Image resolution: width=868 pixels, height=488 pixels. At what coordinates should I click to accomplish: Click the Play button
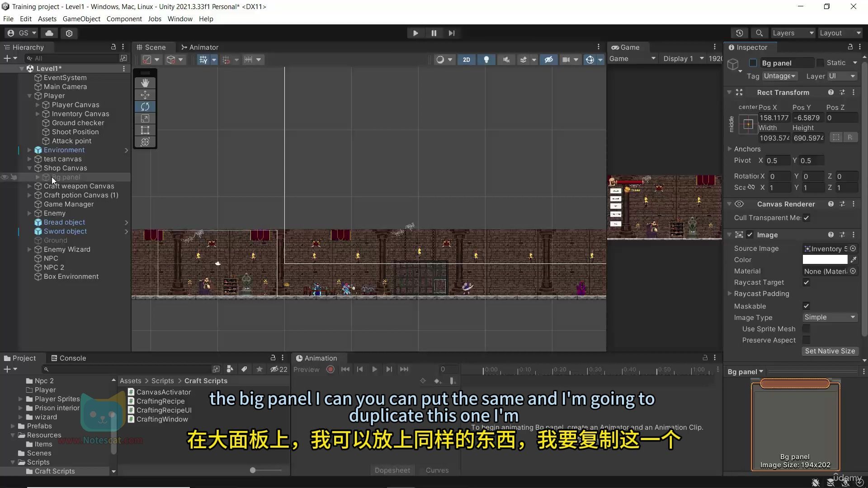coord(415,33)
